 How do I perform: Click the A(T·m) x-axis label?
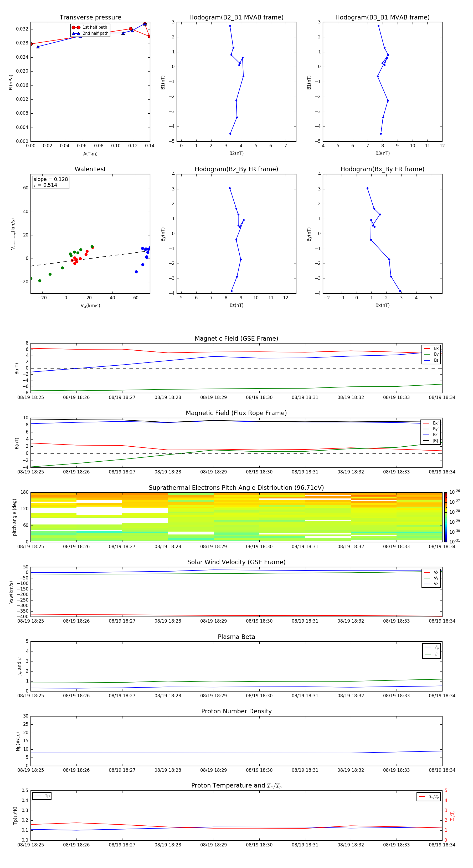click(90, 154)
